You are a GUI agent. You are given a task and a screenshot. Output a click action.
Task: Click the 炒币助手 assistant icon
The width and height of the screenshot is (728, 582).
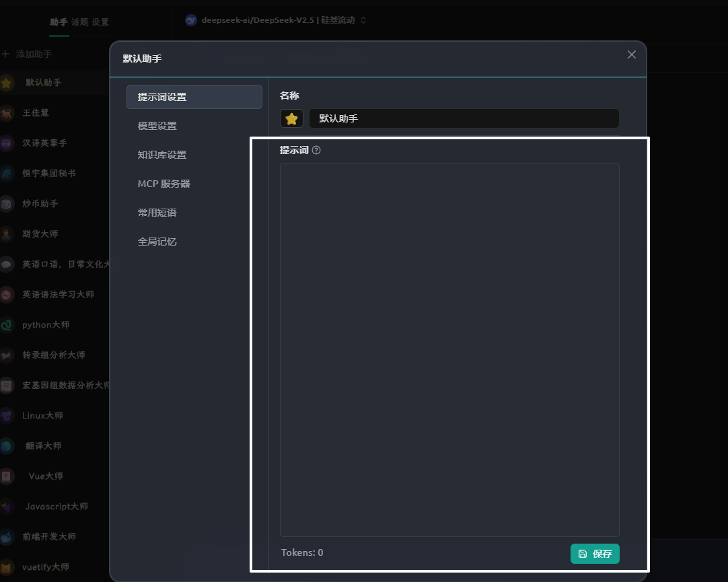[6, 204]
